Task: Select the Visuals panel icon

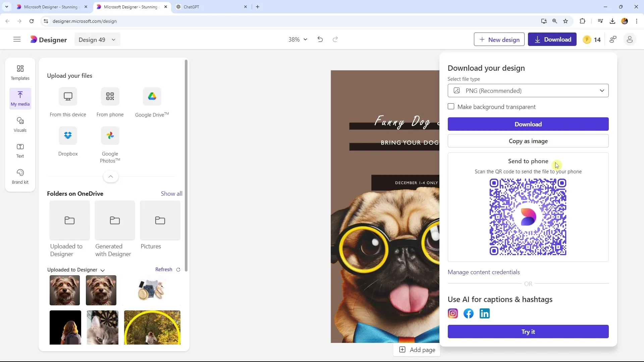Action: click(x=20, y=124)
